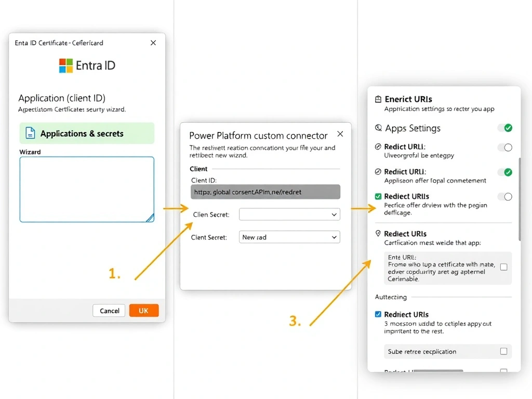The height and width of the screenshot is (399, 532).
Task: Click the Application (client ID) heading
Action: tap(62, 98)
